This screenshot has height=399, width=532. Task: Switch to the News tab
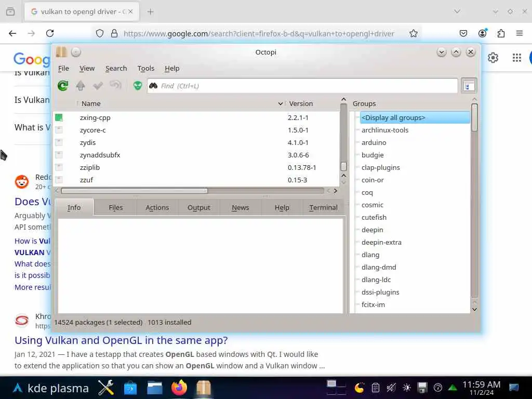tap(240, 207)
